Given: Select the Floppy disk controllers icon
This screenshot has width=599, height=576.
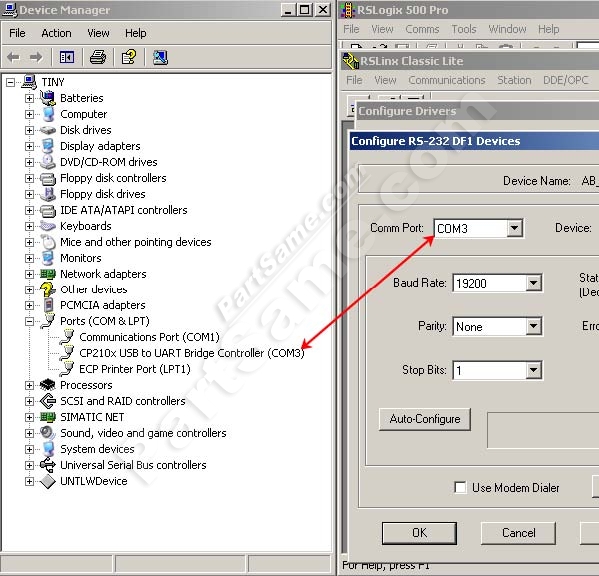Looking at the screenshot, I should (x=48, y=178).
